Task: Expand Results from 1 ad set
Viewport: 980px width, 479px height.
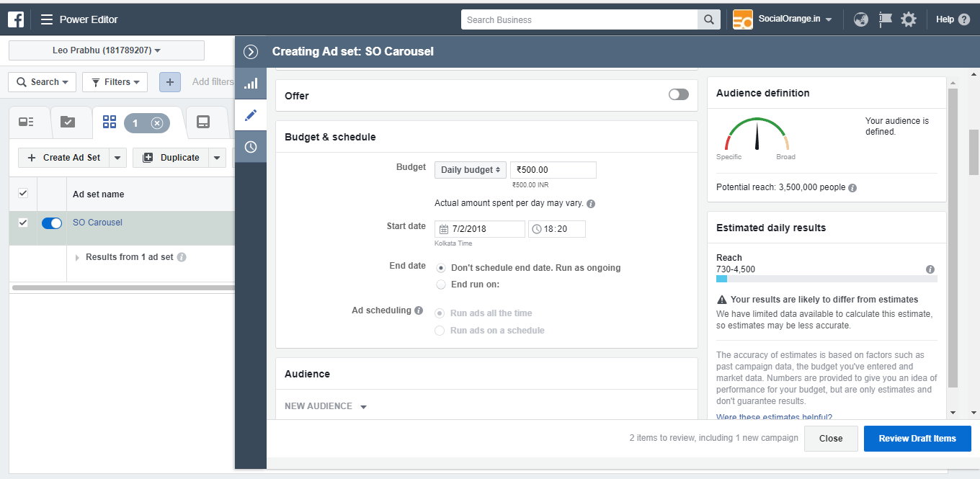Action: click(x=78, y=256)
